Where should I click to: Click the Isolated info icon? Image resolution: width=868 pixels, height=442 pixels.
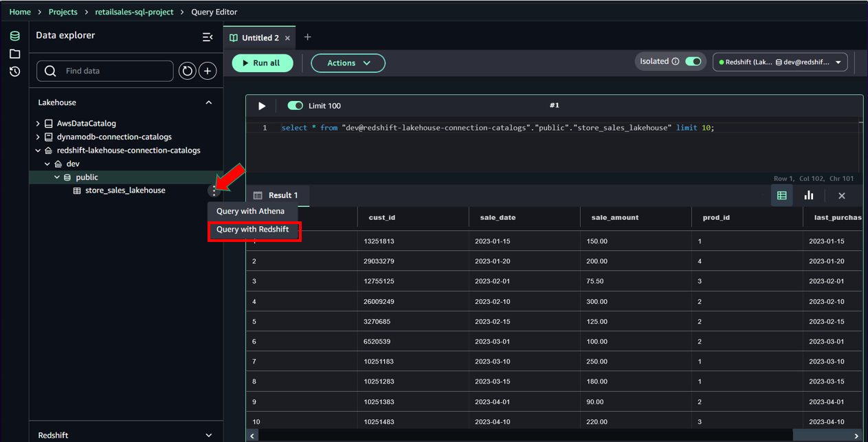(676, 61)
